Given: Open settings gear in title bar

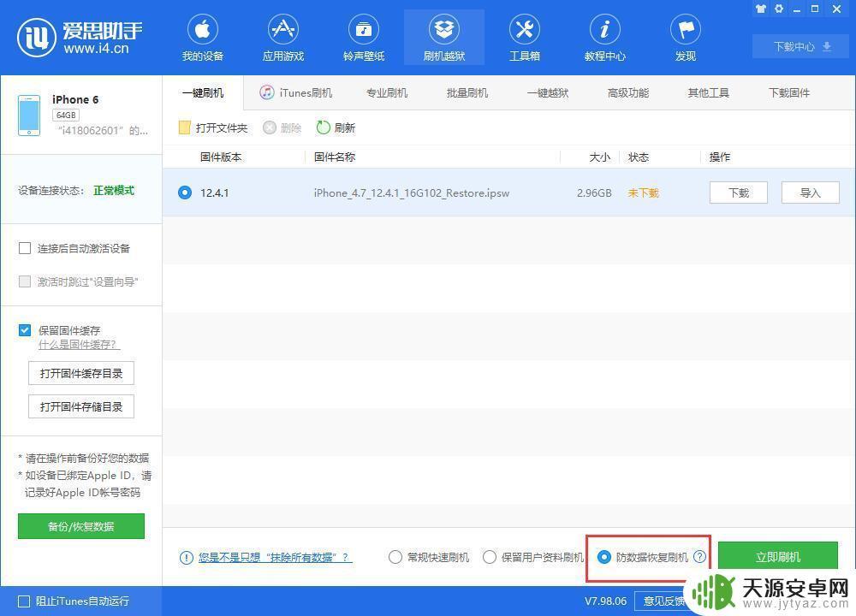Looking at the screenshot, I should coord(779,9).
